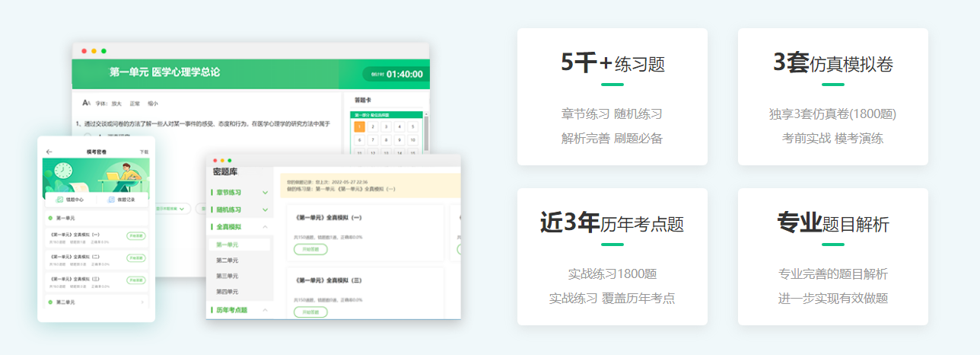
Task: Click the back arrow in mobile 模考密卷 header
Action: (x=49, y=152)
